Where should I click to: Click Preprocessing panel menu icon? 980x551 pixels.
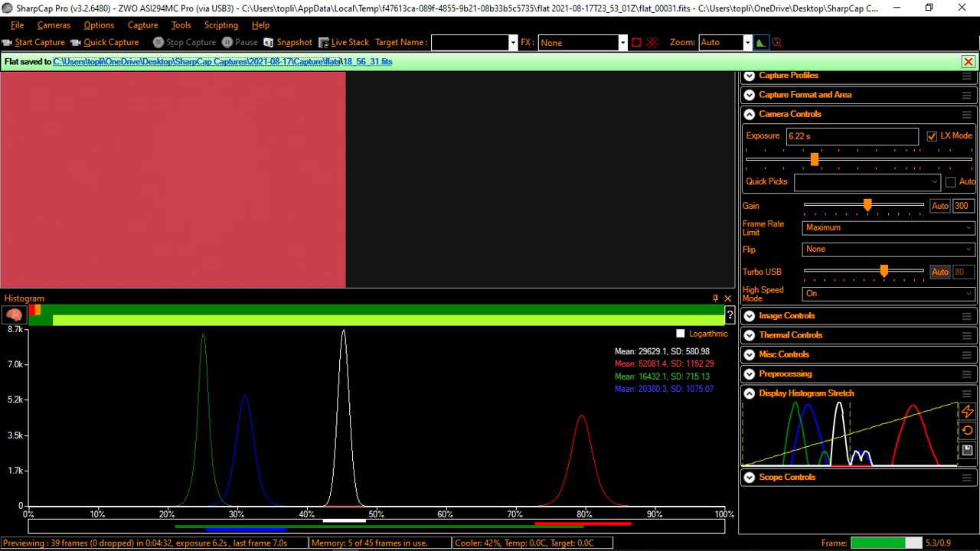967,374
